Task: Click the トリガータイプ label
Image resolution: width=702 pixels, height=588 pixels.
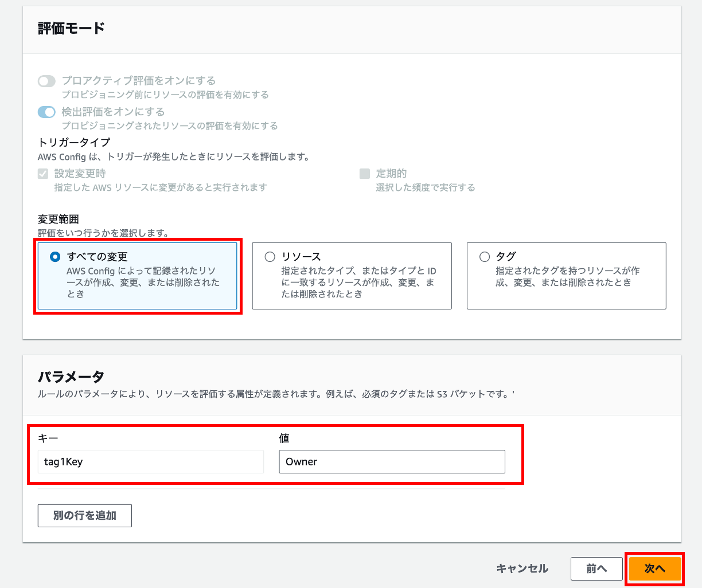Action: click(x=74, y=142)
